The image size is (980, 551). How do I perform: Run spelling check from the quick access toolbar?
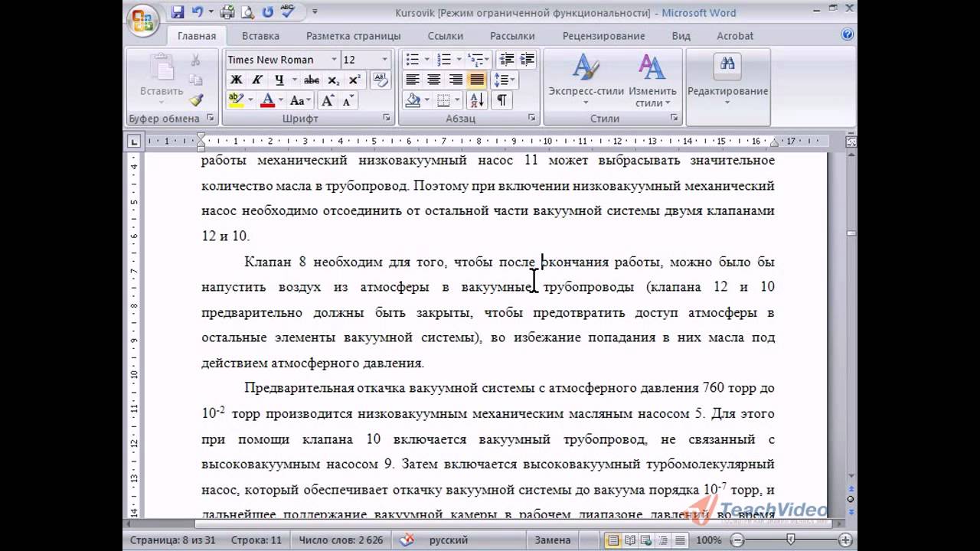pyautogui.click(x=289, y=12)
